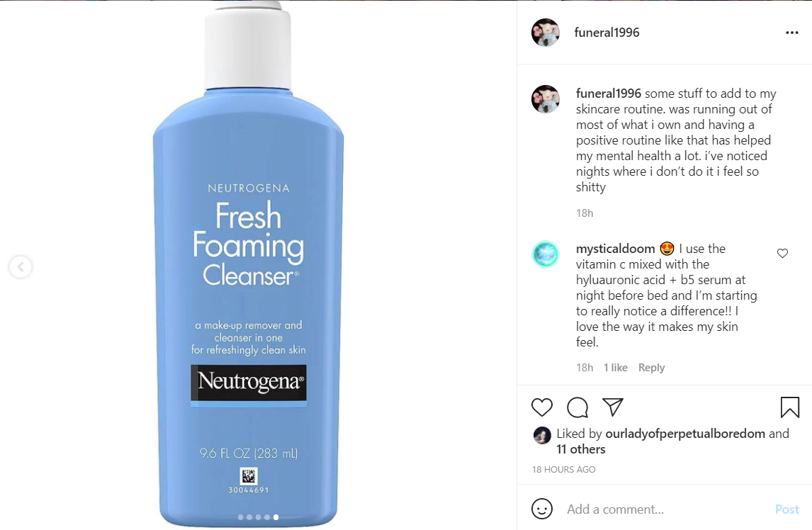Jump to first carousel dot indicator
Image resolution: width=812 pixels, height=530 pixels.
pos(240,517)
